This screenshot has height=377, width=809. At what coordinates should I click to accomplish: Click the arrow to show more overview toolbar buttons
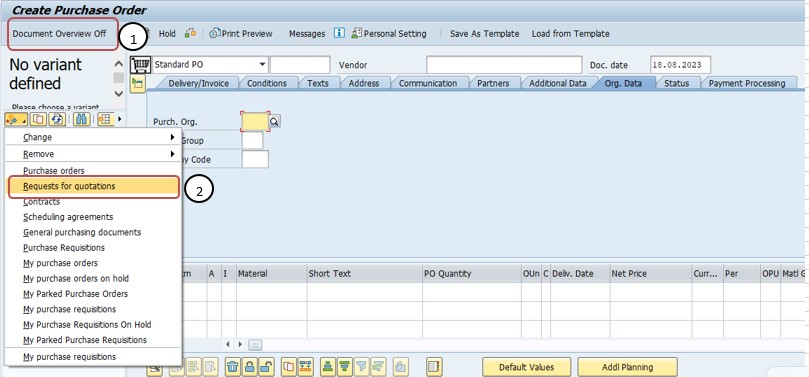coord(120,120)
